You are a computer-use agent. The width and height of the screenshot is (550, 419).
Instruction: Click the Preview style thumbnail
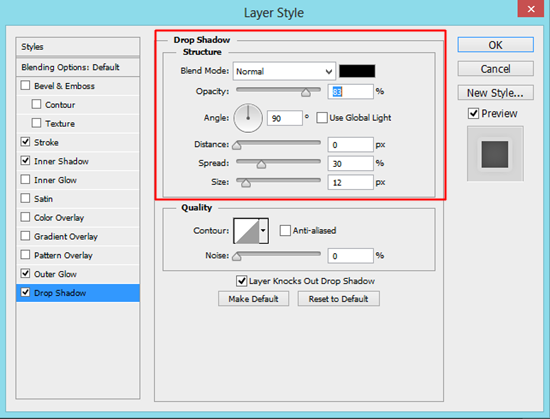(x=495, y=154)
